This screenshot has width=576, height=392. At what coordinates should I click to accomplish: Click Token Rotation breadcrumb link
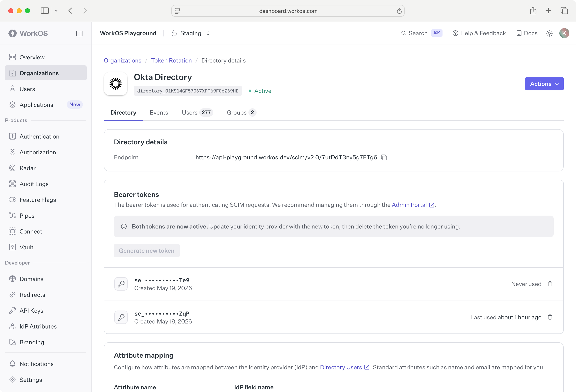pos(172,60)
